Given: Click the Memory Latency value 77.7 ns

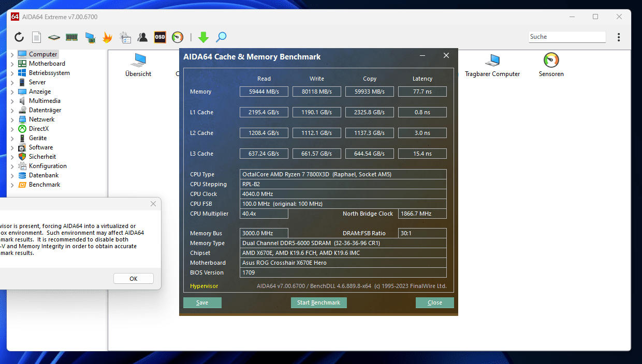Looking at the screenshot, I should (422, 92).
